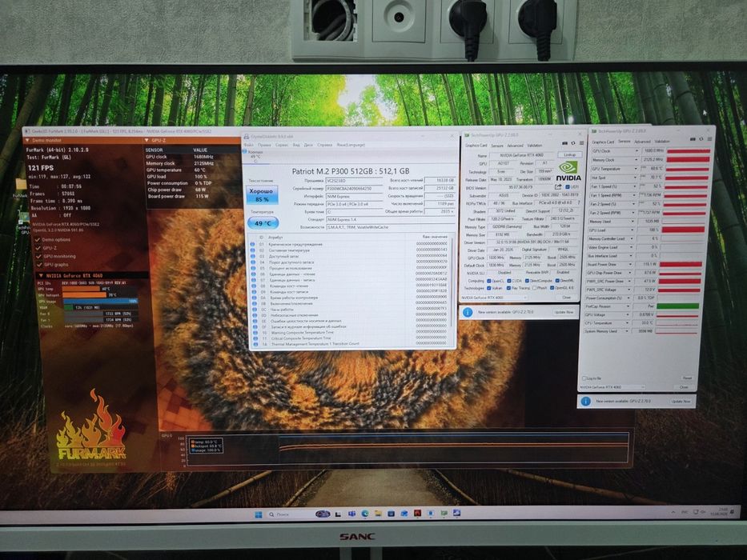
Task: Switch to Advanced tab in left GPU-Z window
Action: [x=515, y=146]
